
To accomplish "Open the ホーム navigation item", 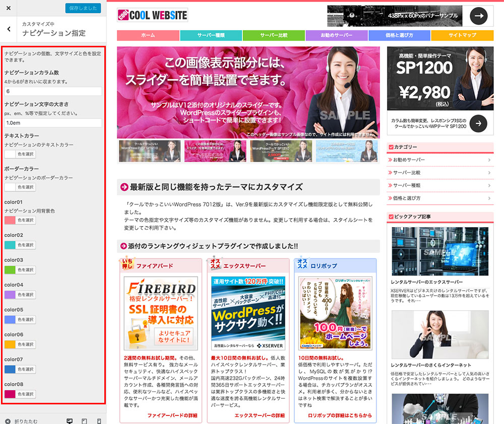I will 148,35.
